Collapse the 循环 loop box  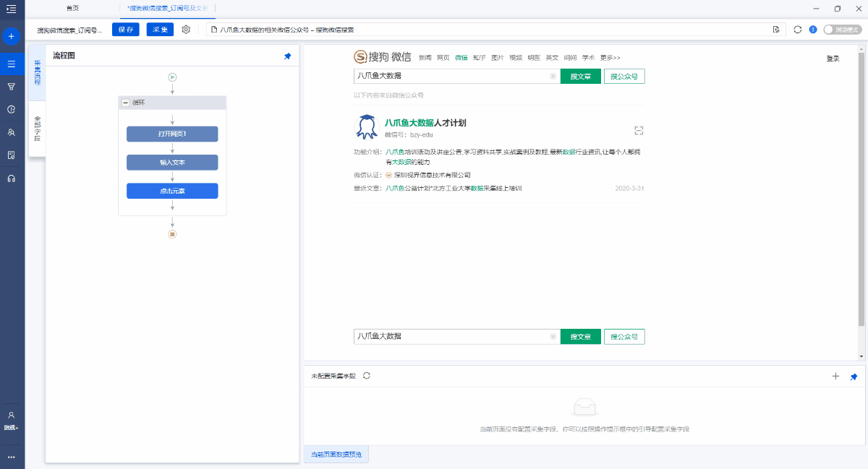(125, 103)
